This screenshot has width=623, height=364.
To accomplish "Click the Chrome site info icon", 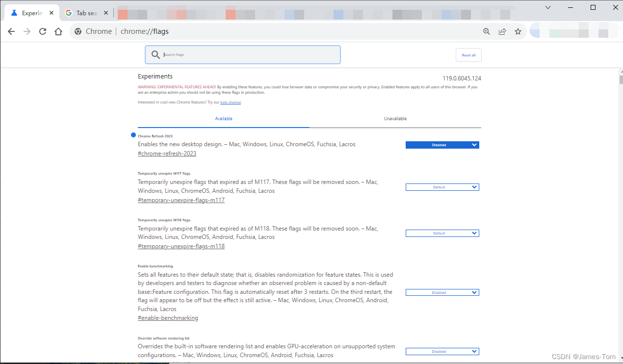I will (x=78, y=31).
